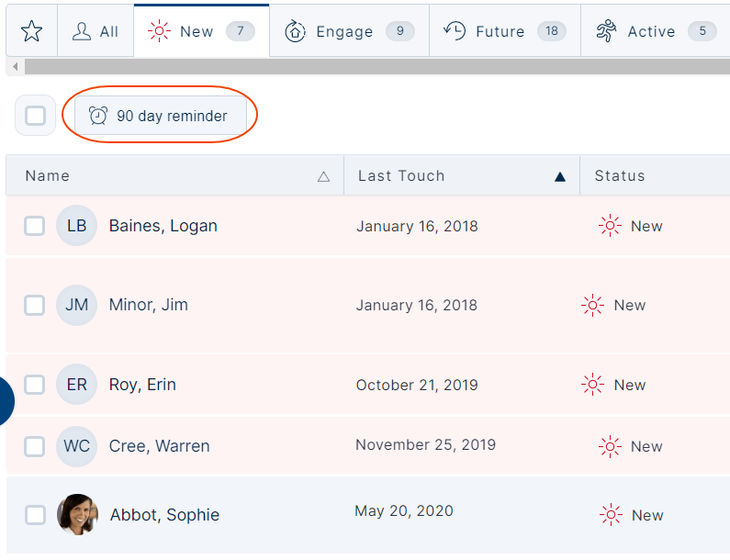Toggle the select-all checkbox
The image size is (730, 560).
36,116
